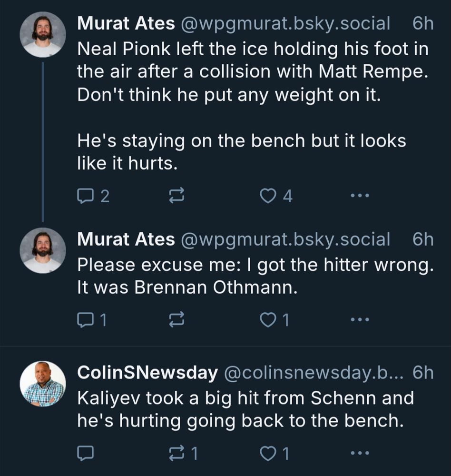Viewport: 451px width, 476px height.
Task: Reply to Murat Ates's Neal Pionk post
Action: pos(87,194)
